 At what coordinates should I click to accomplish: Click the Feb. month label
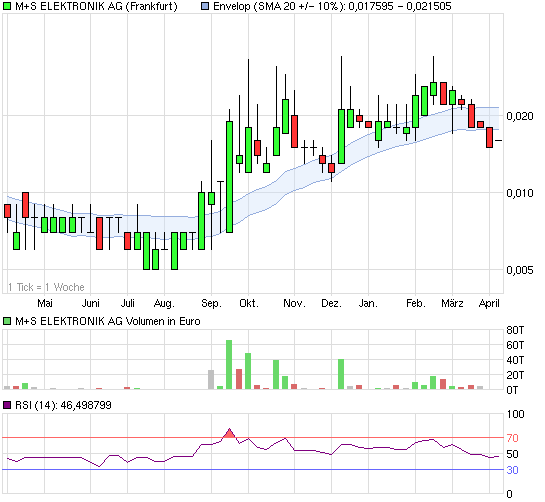coord(416,303)
